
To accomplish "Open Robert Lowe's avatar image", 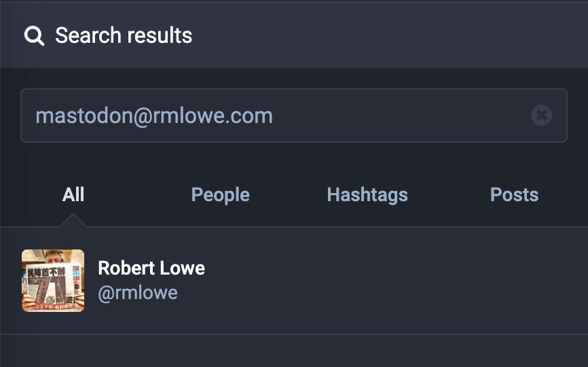I will click(53, 281).
